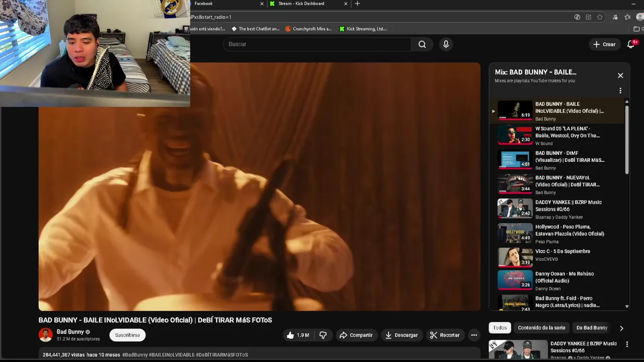Select the Todos filter chip

tap(500, 328)
